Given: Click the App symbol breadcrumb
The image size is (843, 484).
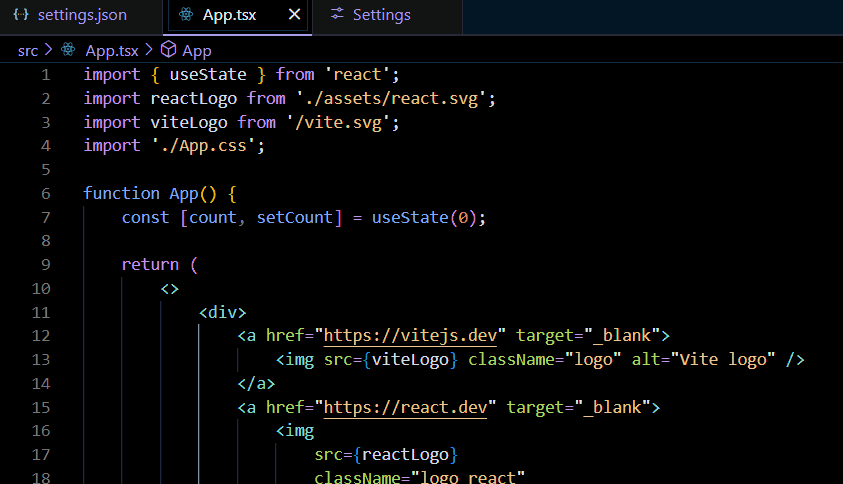Looking at the screenshot, I should click(197, 51).
